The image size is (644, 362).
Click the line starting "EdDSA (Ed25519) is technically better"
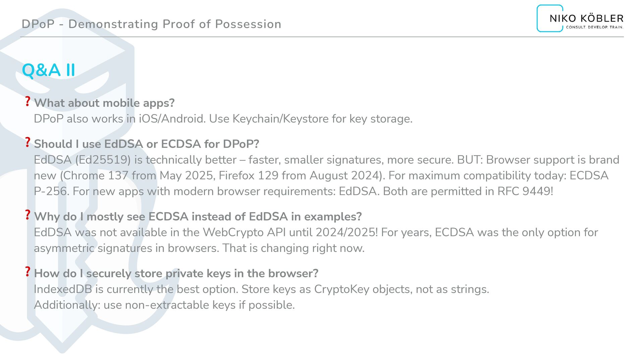pos(326,160)
